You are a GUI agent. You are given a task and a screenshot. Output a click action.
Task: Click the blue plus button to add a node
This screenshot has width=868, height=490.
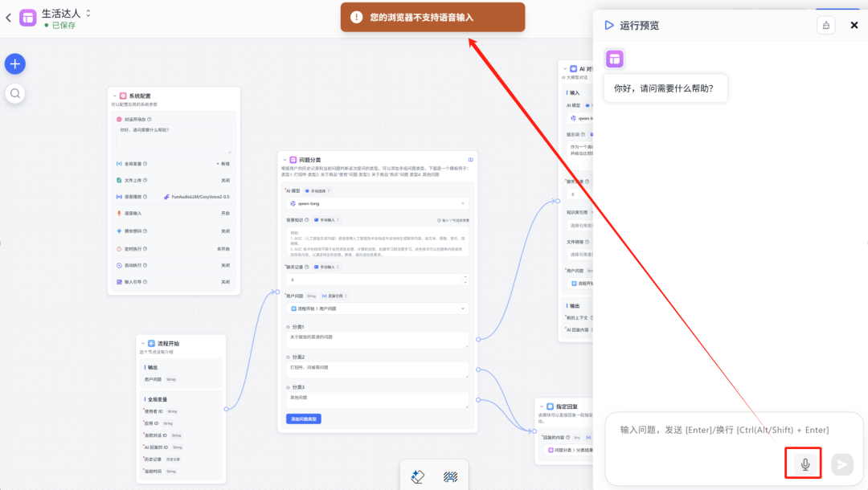(x=14, y=63)
